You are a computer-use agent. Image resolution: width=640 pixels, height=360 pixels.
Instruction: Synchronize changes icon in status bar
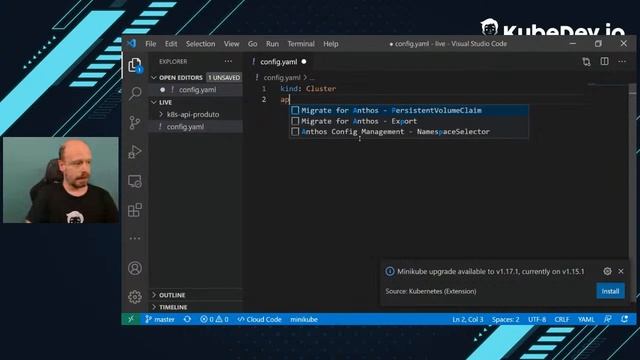187,319
